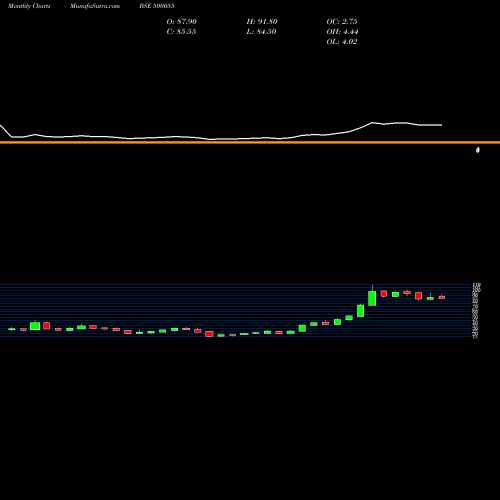Viewport: 500px width, 500px height.
Task: Click the low value 'L: 84.50'
Action: point(261,32)
